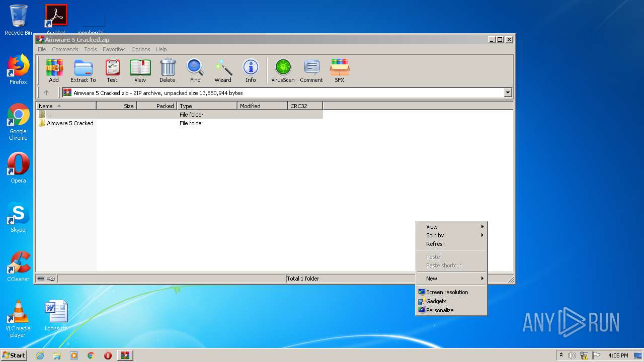
Task: Click the Opera taskbar icon
Action: point(108,355)
